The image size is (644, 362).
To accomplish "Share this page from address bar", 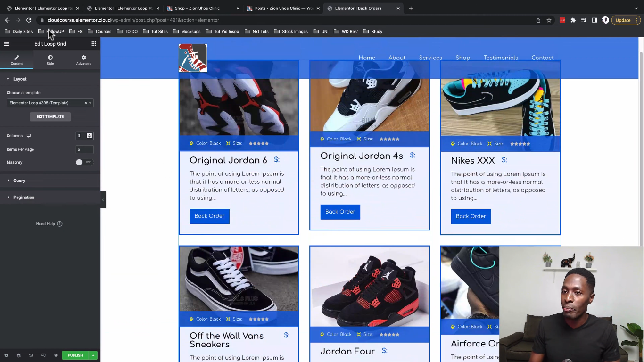I will [538, 20].
